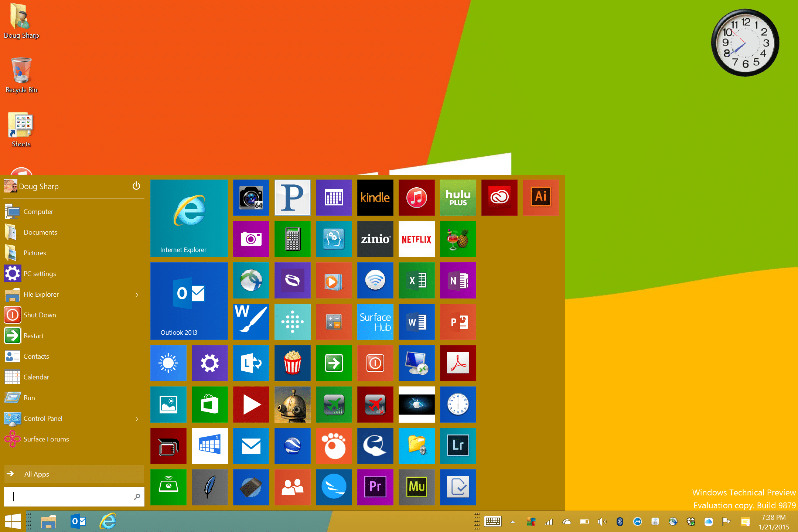Launch the Pandora tile
The width and height of the screenshot is (798, 532).
pyautogui.click(x=292, y=198)
